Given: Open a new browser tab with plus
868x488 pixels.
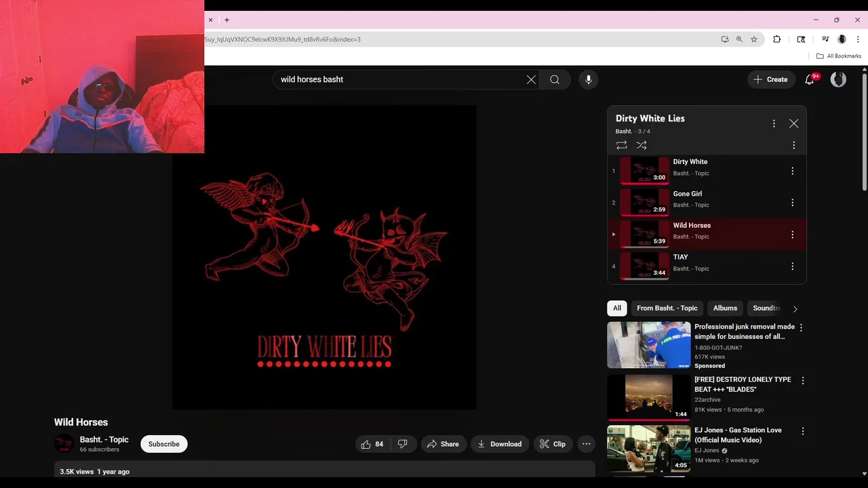Looking at the screenshot, I should coord(226,20).
